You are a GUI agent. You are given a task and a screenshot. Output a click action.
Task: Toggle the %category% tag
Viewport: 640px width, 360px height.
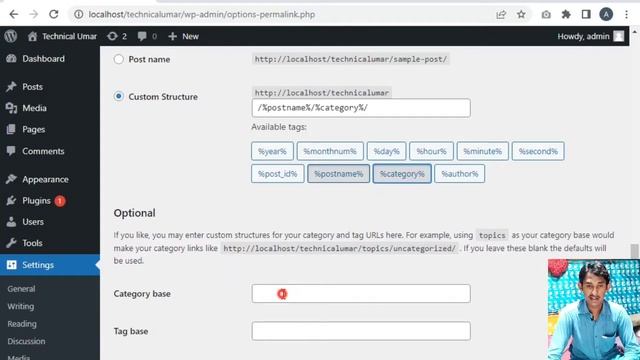click(402, 173)
